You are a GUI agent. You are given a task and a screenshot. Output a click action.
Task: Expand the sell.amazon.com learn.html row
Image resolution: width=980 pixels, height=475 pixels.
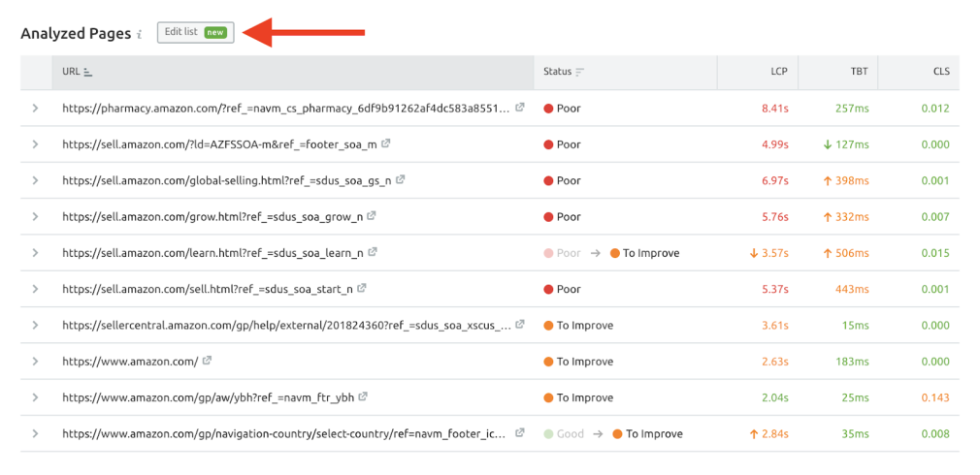click(x=35, y=253)
